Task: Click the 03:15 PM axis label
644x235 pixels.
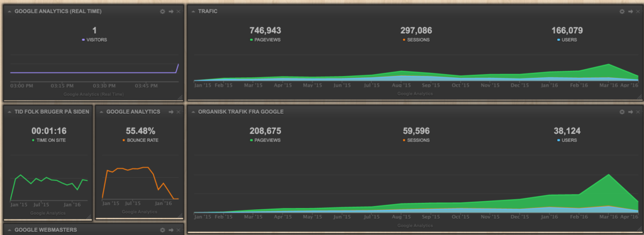Action: [62, 85]
